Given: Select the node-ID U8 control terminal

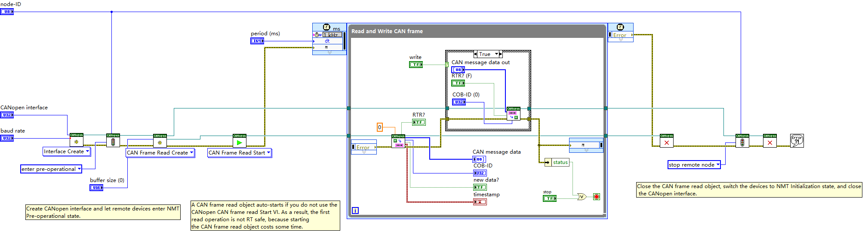Looking at the screenshot, I should (x=7, y=12).
